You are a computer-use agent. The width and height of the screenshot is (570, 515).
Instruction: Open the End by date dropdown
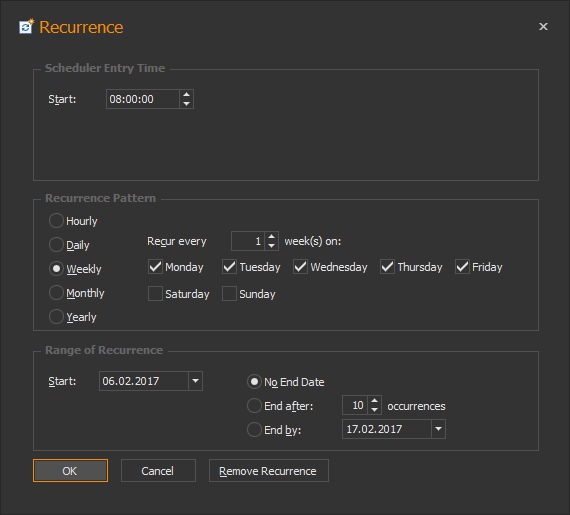coord(438,429)
